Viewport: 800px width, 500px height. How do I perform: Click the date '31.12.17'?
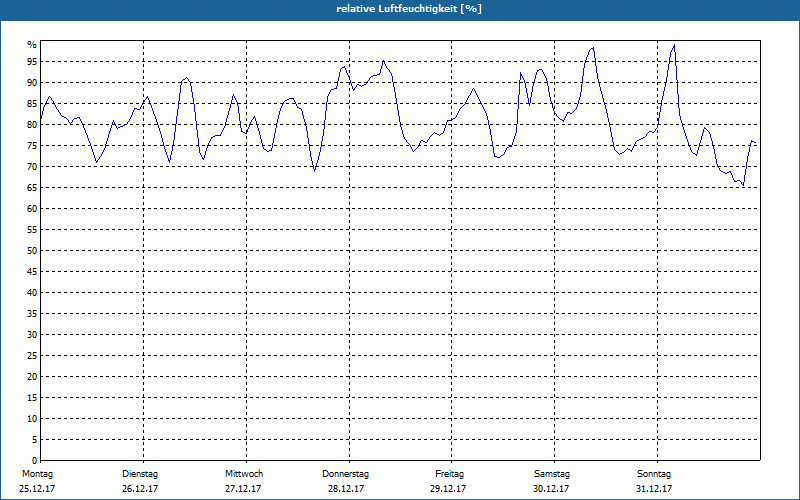(654, 489)
